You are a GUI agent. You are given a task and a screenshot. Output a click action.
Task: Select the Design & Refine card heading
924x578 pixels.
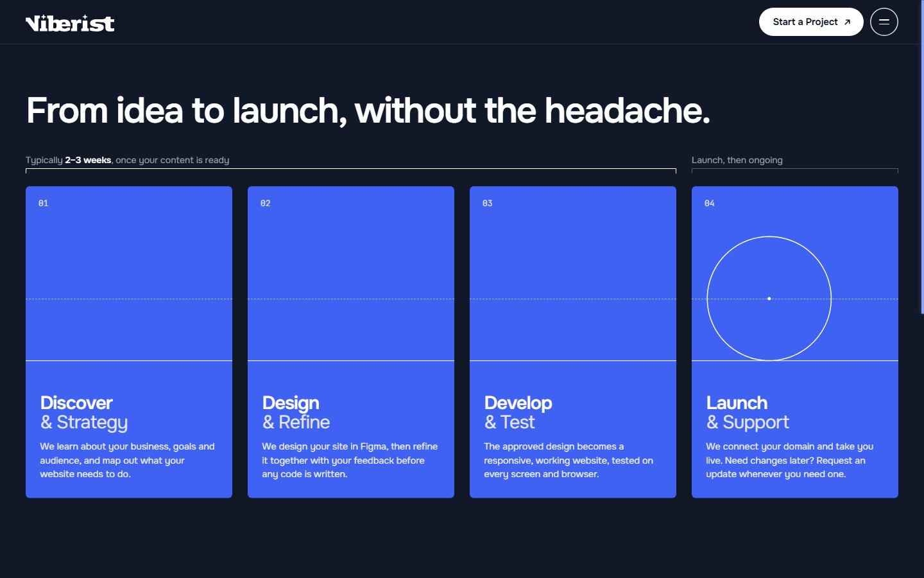296,412
